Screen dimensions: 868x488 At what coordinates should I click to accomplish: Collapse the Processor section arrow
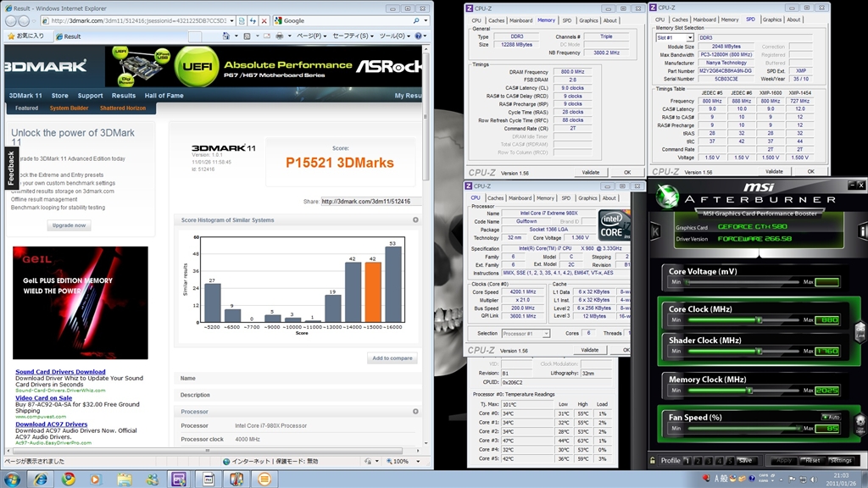click(x=415, y=411)
